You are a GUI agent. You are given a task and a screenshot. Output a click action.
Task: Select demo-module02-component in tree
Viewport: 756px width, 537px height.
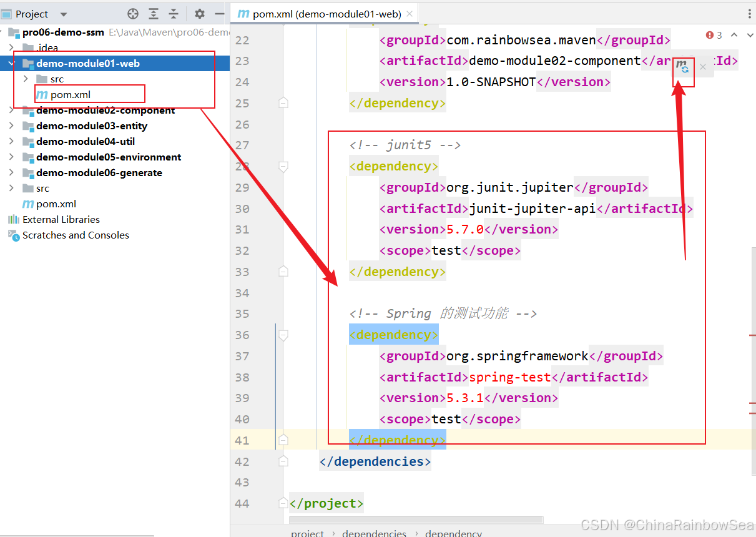(106, 110)
